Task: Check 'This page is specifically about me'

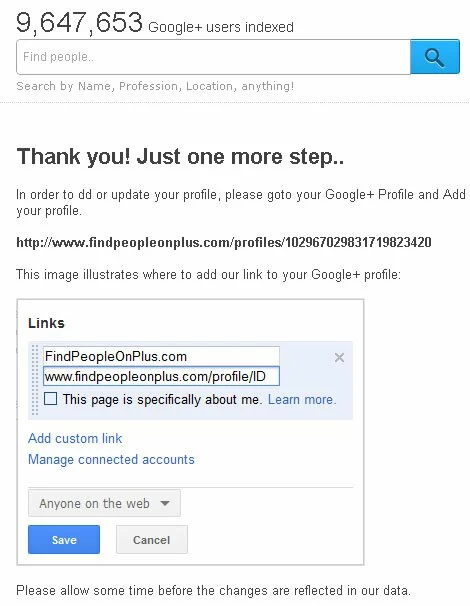Action: pos(51,398)
